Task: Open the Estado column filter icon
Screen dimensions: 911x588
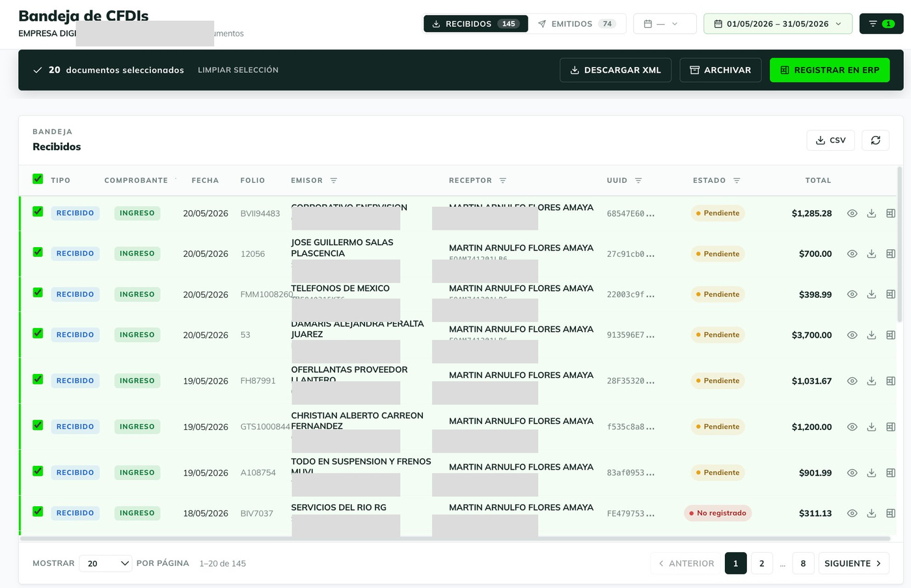Action: [737, 181]
